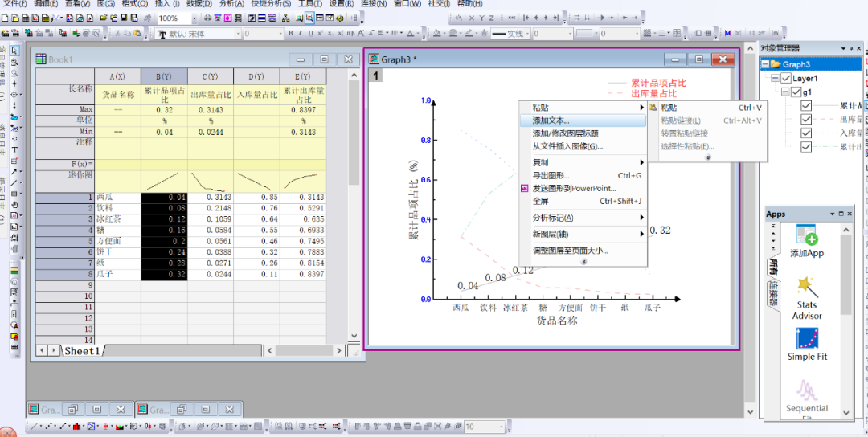Choose 发送图形到PowerPoint from context menu
The image size is (868, 437).
pos(583,189)
